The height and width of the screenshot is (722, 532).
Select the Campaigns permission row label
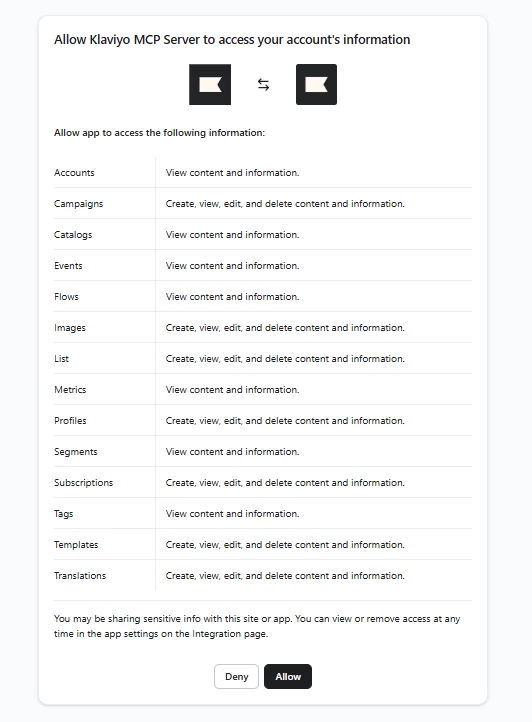[x=78, y=204]
